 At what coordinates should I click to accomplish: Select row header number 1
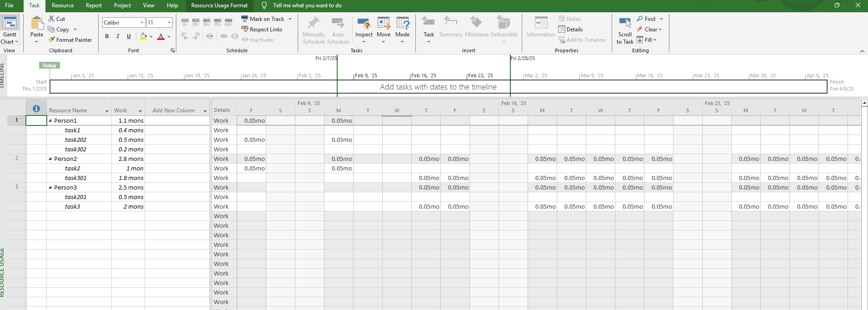(x=17, y=120)
